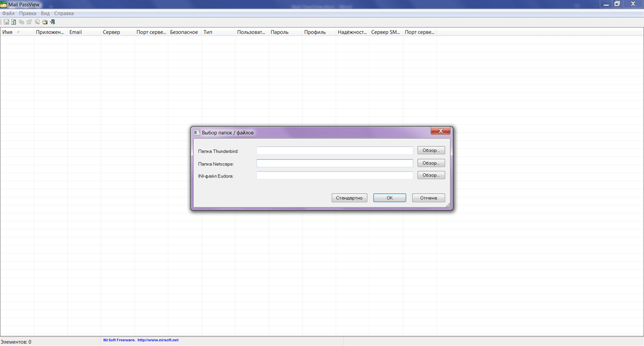644x346 pixels.
Task: Sort by the Профиль column header
Action: point(319,32)
